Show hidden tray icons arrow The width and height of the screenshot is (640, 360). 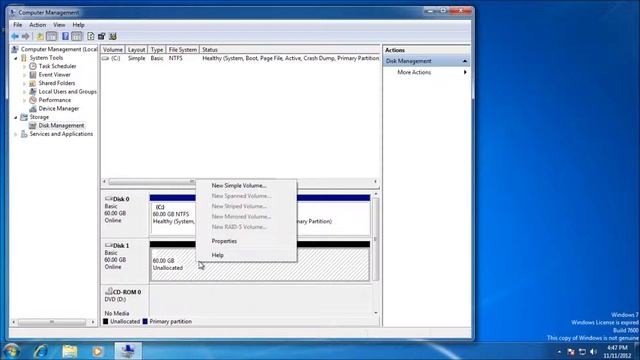point(559,352)
